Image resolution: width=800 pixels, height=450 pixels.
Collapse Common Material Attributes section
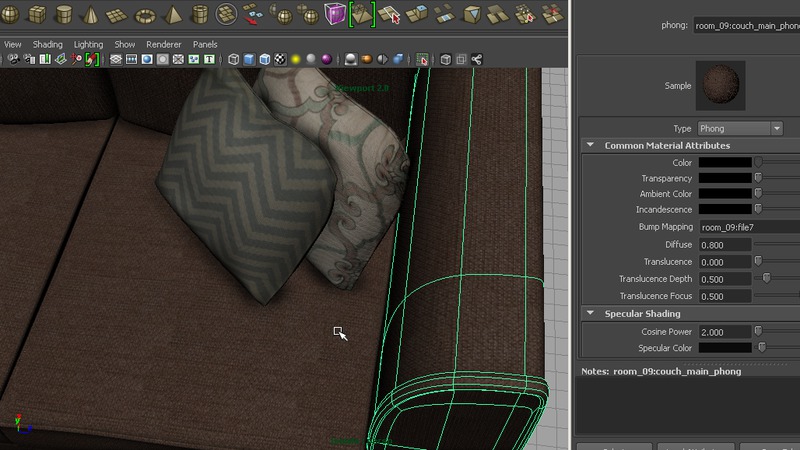click(x=590, y=146)
